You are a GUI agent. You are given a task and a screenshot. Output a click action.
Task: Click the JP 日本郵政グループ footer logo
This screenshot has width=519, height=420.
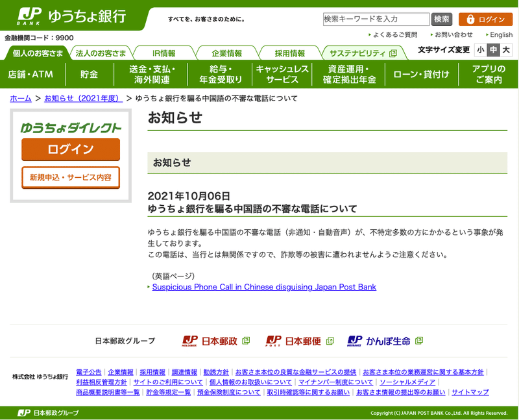pos(48,413)
